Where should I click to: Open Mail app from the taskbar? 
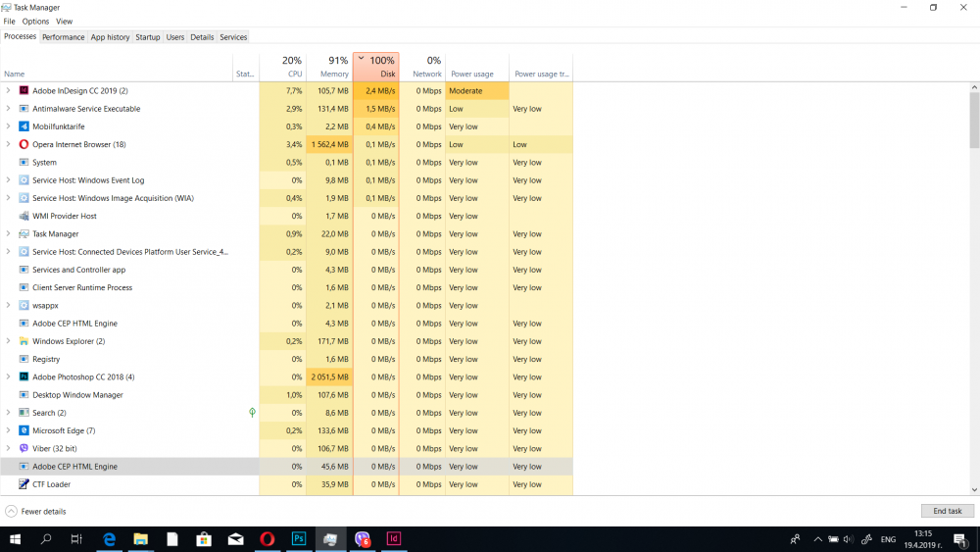point(235,539)
